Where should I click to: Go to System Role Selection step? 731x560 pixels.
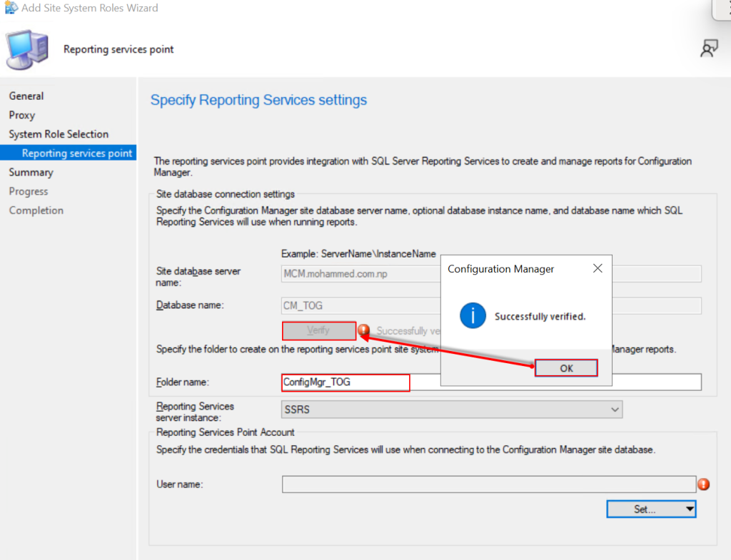pyautogui.click(x=59, y=134)
